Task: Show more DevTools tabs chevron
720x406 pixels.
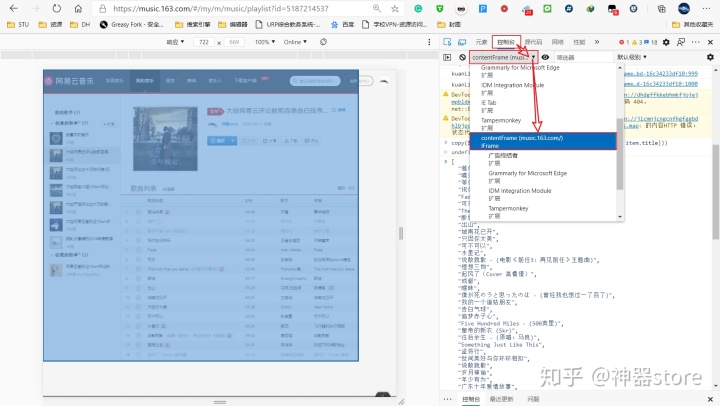Action: (596, 42)
